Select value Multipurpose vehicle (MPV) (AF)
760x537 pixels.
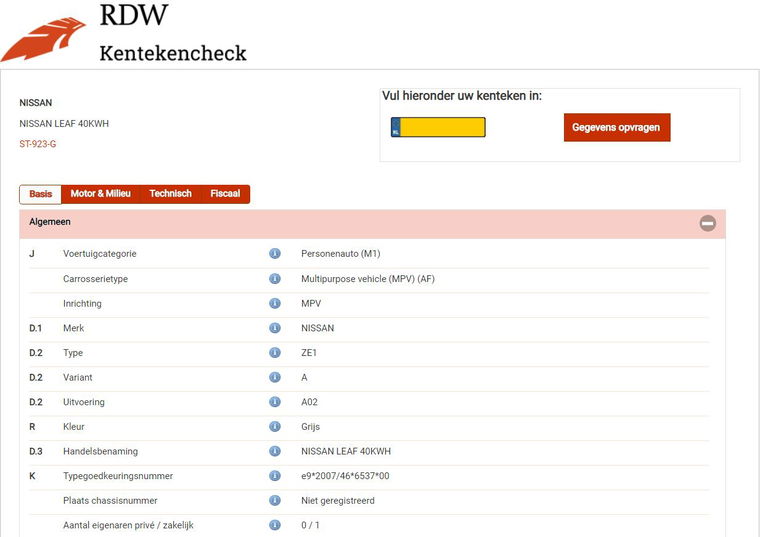pyautogui.click(x=368, y=279)
